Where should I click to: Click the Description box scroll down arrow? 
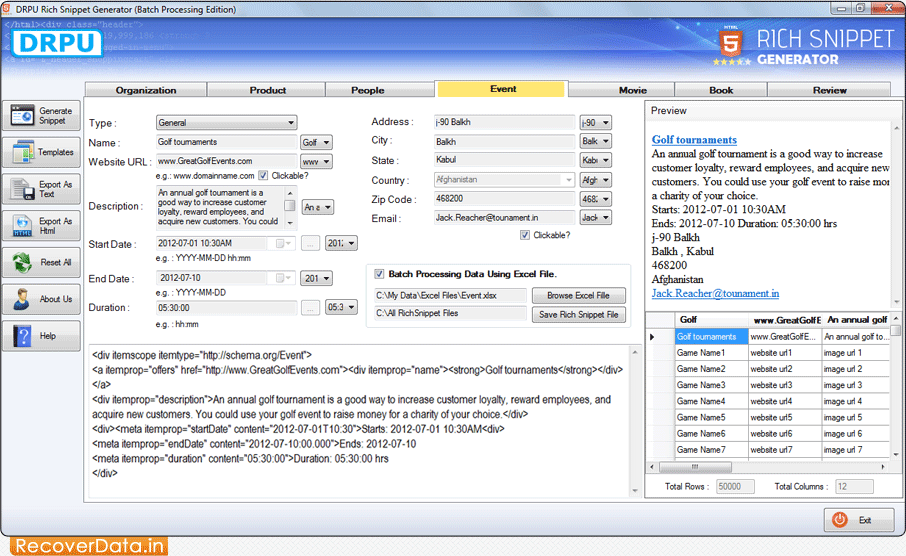pos(291,223)
